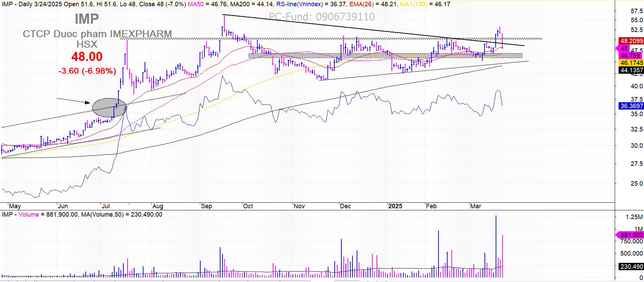Viewport: 644px width, 282px height.
Task: Click the Dec label on the time axis
Action: click(346, 206)
